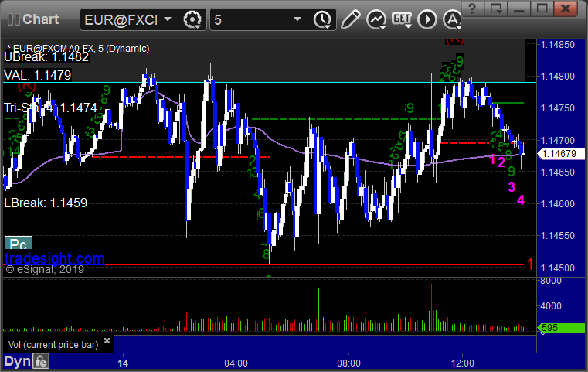Screen dimensions: 588x372
Task: Toggle the lock icon beside Dyn
Action: [41, 361]
